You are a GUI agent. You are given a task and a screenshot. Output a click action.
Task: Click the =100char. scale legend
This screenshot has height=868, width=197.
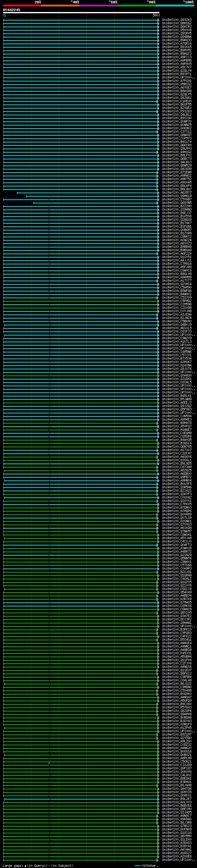coord(146,866)
